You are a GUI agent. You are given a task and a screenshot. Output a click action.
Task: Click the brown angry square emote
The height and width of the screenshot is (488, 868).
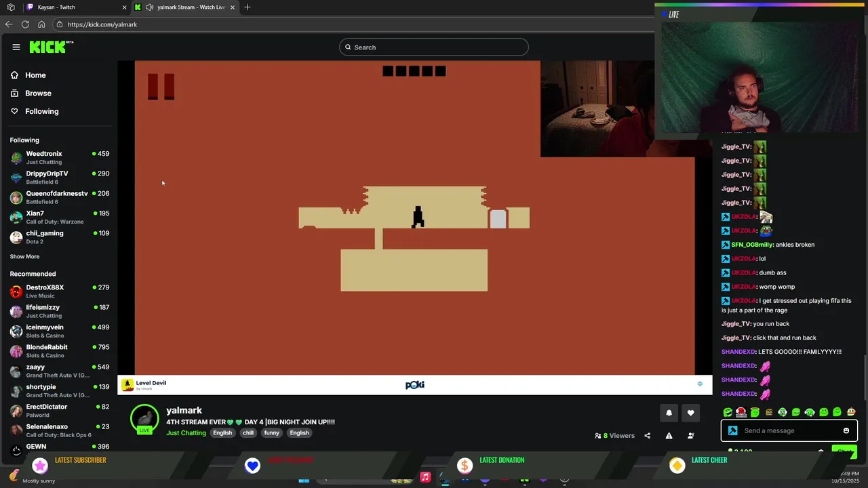[769, 412]
